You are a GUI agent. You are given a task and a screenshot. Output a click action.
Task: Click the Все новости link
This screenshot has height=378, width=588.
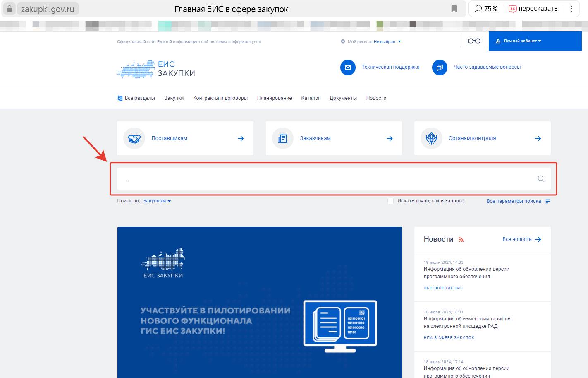[x=521, y=239]
